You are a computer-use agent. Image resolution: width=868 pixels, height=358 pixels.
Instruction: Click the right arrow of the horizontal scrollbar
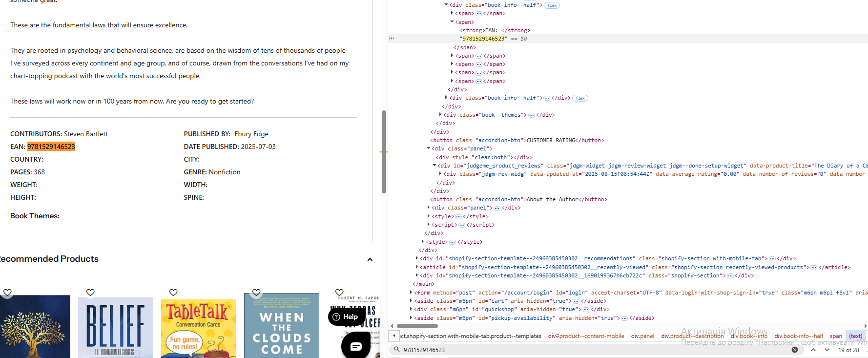[866, 326]
